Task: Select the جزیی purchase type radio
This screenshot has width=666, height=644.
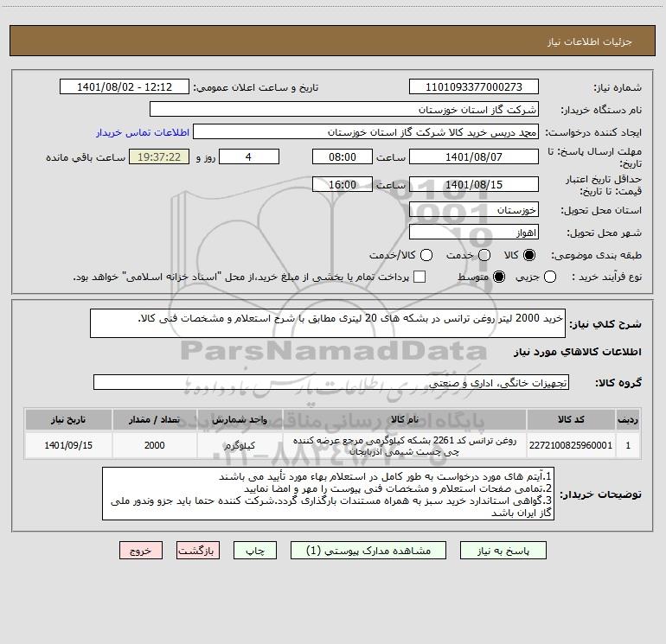Action: [x=549, y=277]
